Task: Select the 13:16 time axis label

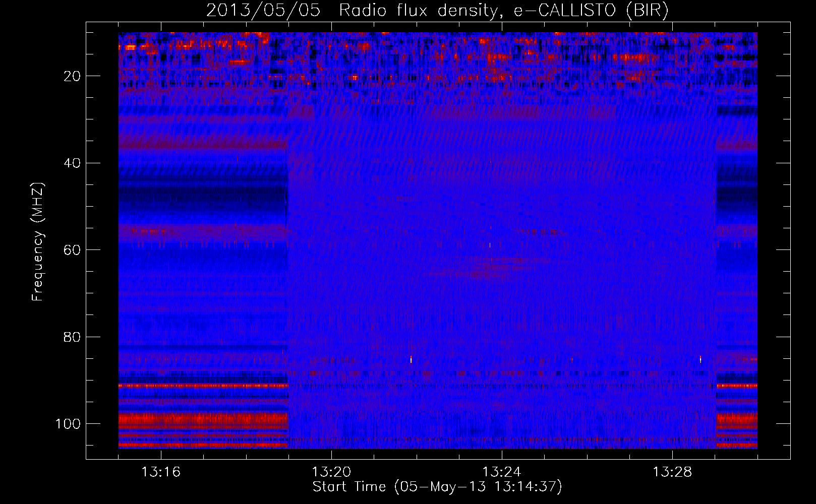Action: click(161, 472)
